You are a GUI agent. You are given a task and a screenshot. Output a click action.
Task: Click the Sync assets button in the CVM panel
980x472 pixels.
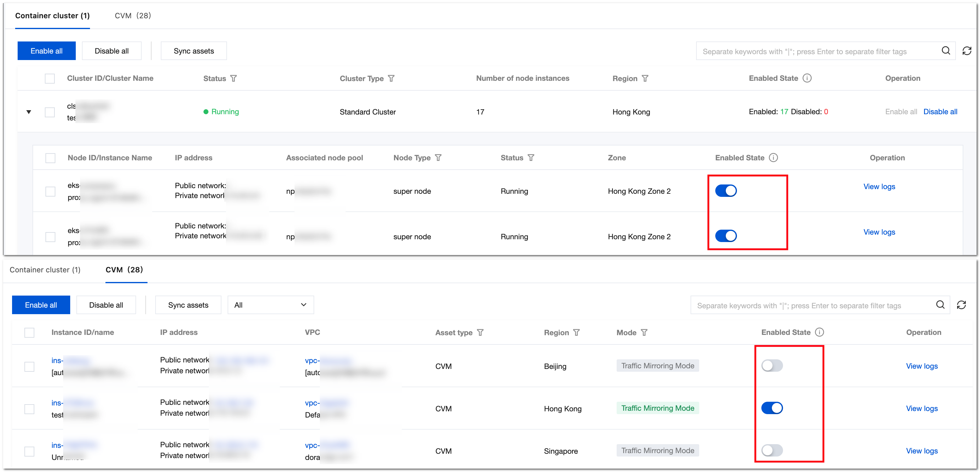click(x=188, y=305)
